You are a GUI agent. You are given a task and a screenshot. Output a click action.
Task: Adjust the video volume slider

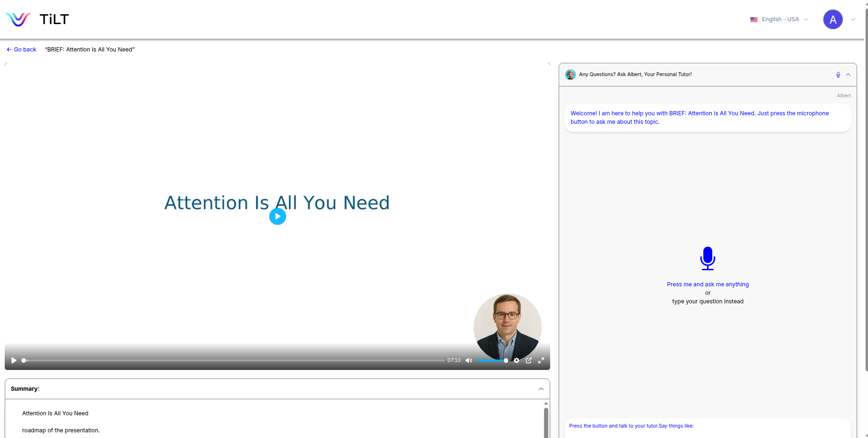492,361
